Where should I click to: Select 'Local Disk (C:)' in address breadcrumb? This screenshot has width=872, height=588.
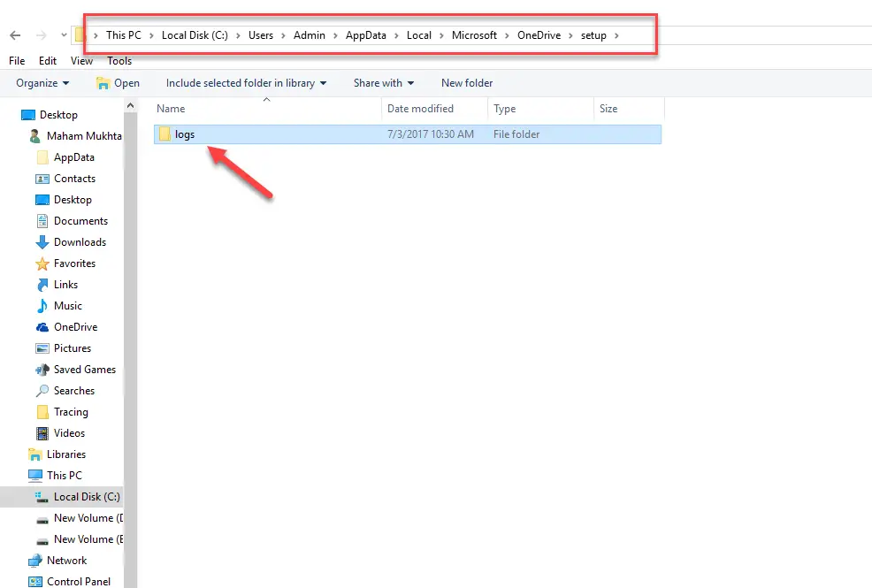coord(195,35)
